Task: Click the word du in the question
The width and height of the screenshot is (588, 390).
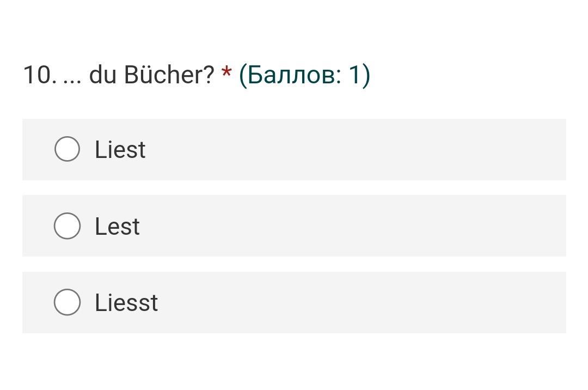Action: [x=102, y=75]
